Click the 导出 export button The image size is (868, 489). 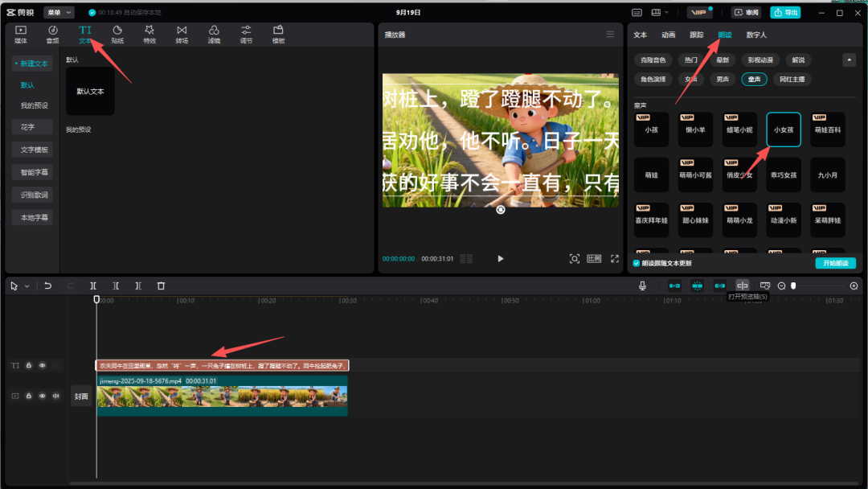pos(785,12)
